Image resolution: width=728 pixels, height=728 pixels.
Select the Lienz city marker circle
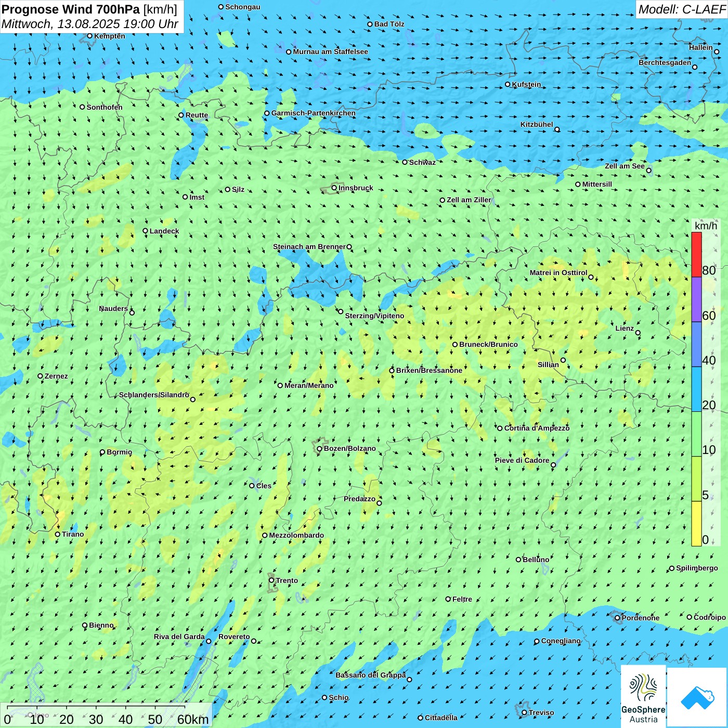click(638, 333)
